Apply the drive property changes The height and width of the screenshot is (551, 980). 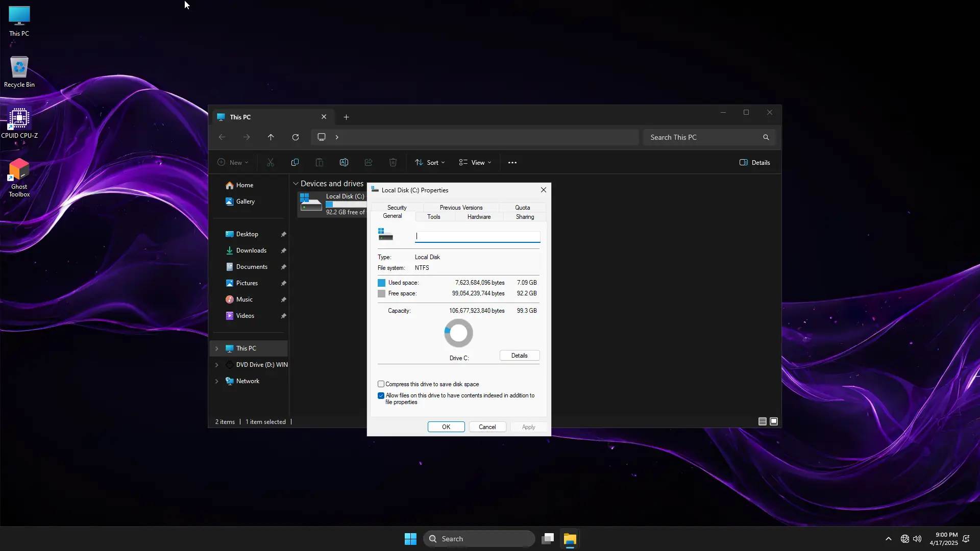click(x=528, y=427)
